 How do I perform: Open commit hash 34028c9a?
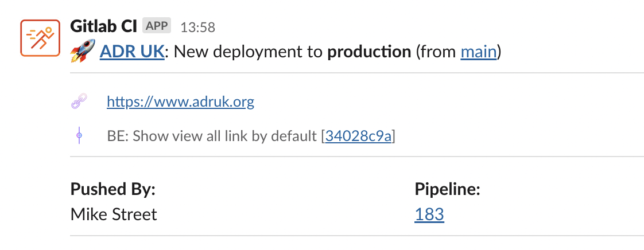click(359, 136)
